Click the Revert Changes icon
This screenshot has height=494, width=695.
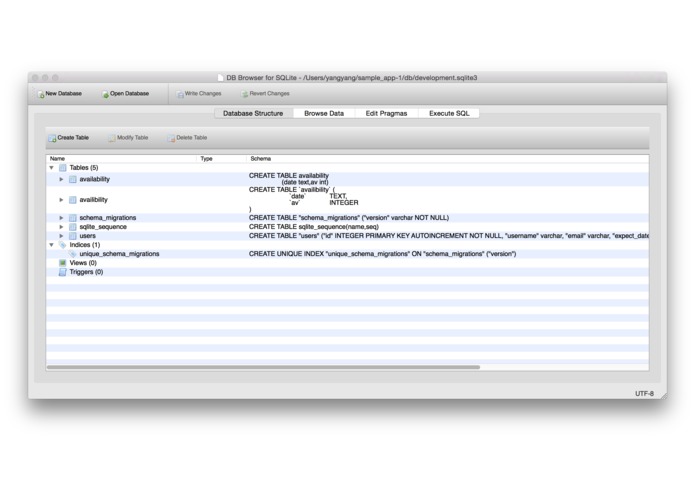tap(244, 94)
